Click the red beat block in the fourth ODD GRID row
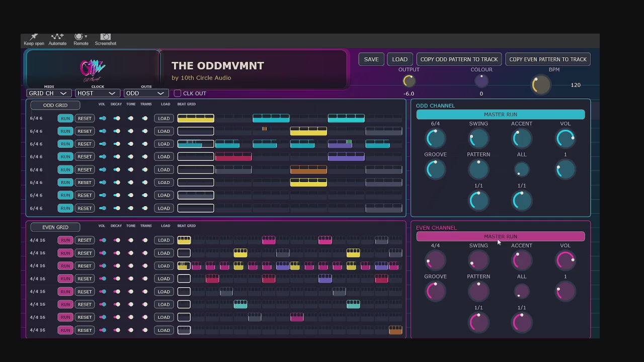Screen dimensions: 644x362 point(233,157)
